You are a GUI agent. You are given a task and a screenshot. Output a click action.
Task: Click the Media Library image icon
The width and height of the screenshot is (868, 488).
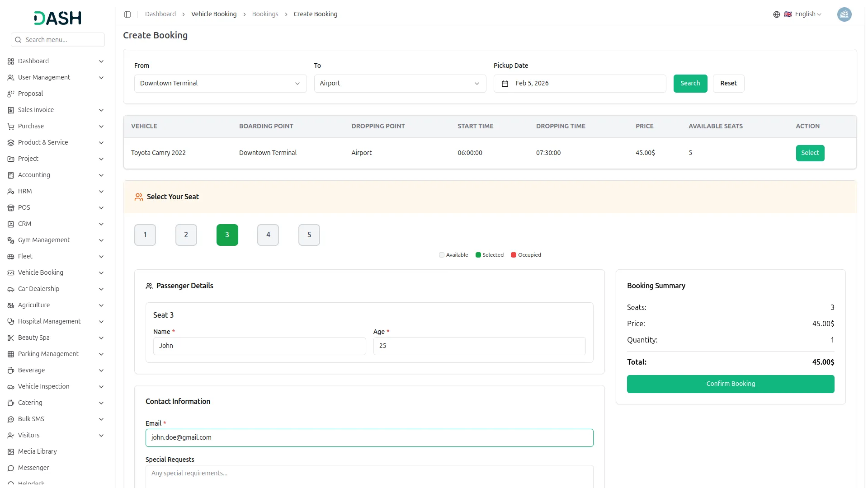11,452
